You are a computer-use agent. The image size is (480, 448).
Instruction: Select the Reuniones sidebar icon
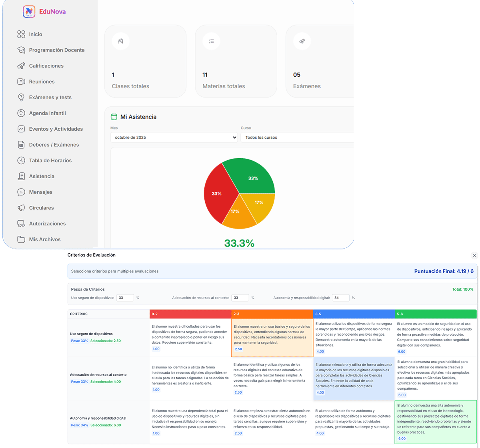(x=21, y=82)
